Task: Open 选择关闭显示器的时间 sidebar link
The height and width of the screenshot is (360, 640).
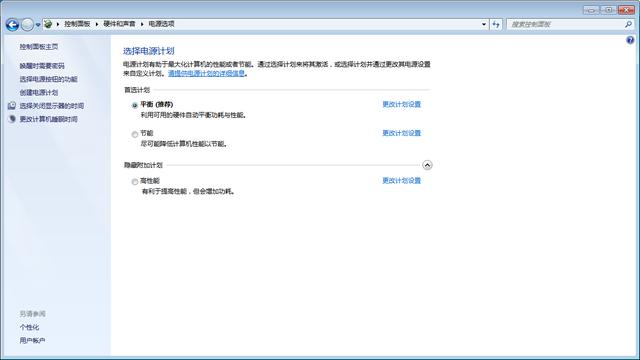Action: [x=52, y=106]
